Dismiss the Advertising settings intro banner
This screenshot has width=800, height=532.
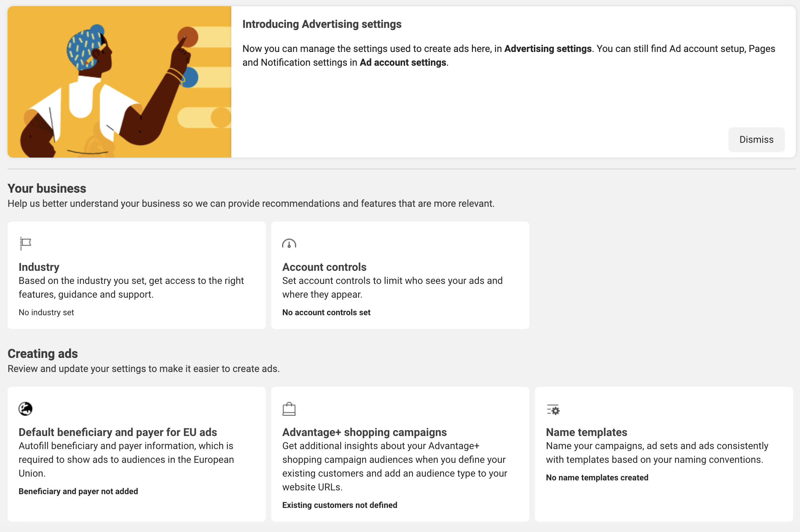tap(756, 139)
